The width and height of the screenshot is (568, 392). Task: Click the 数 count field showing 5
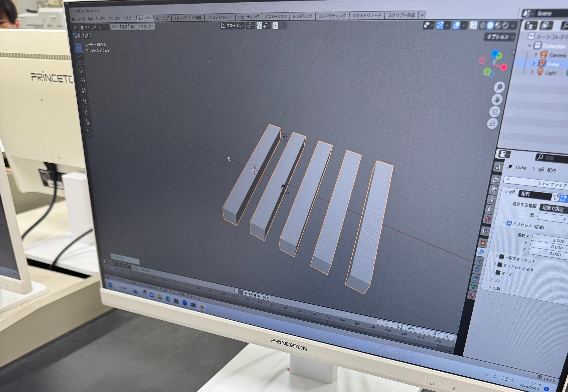point(553,218)
